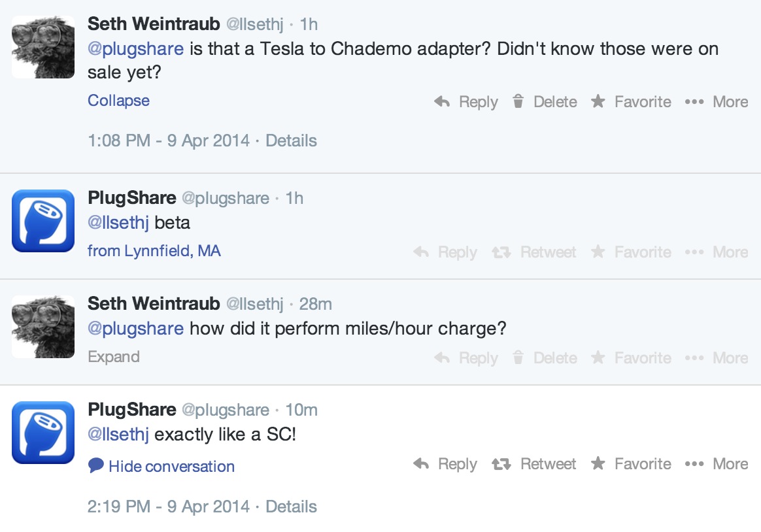Retweet PlugShare's "beta" tweet
The height and width of the screenshot is (532, 761).
534,252
